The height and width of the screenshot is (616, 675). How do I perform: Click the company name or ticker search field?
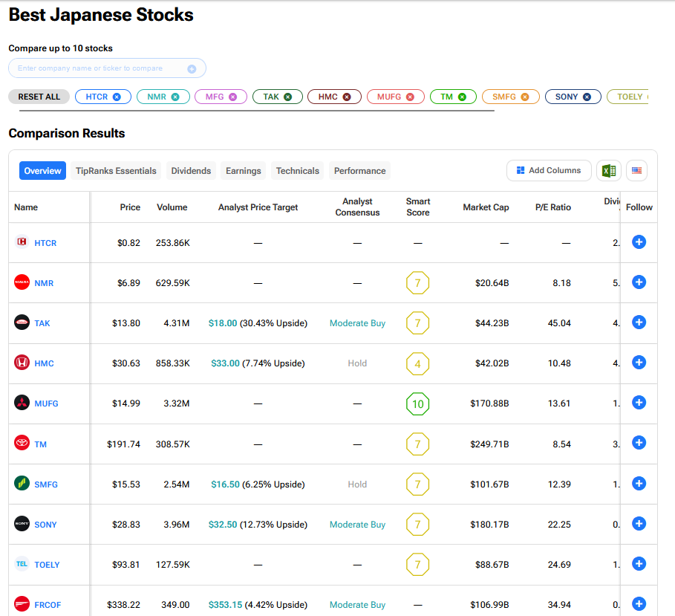[x=97, y=68]
